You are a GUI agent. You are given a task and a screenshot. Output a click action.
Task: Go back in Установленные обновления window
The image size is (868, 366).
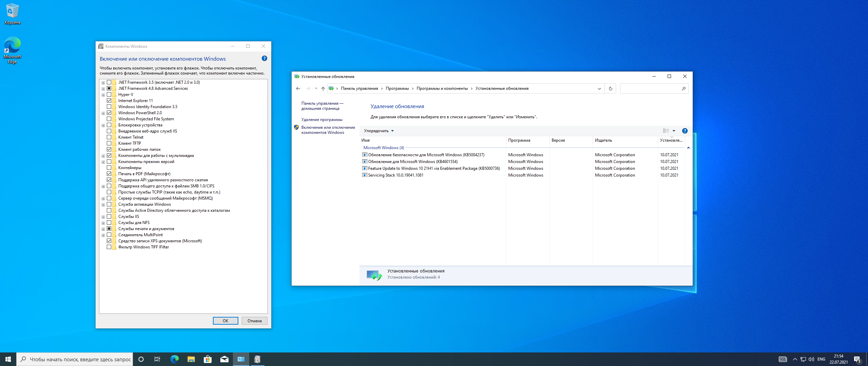(298, 88)
